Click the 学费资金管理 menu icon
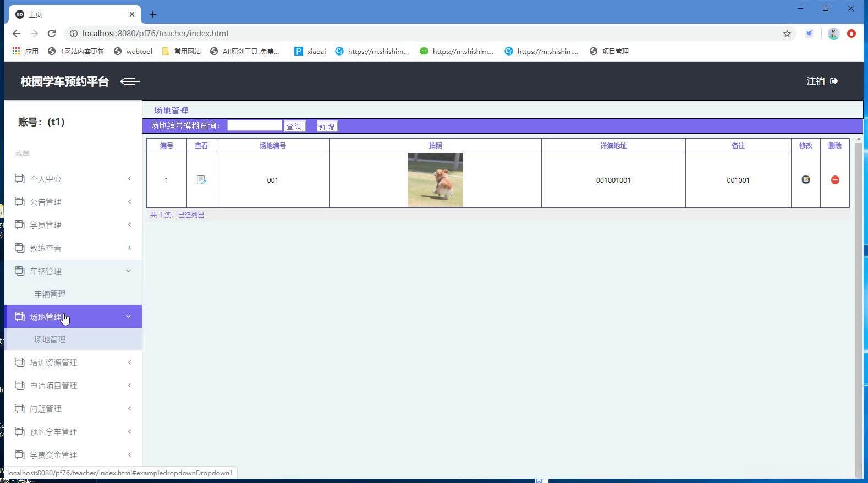Screen dimensions: 868x483 pyautogui.click(x=20, y=454)
